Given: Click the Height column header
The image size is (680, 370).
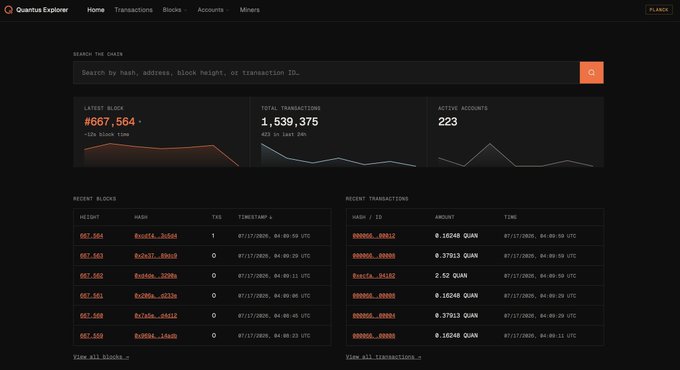Looking at the screenshot, I should [90, 217].
